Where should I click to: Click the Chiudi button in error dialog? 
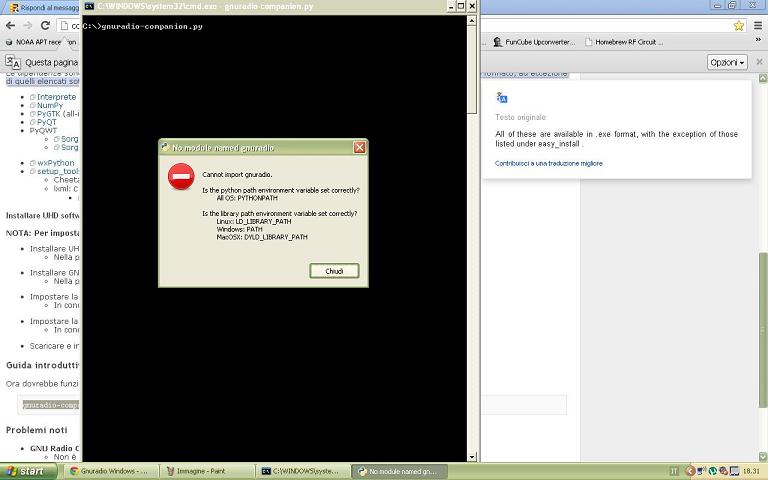tap(334, 271)
